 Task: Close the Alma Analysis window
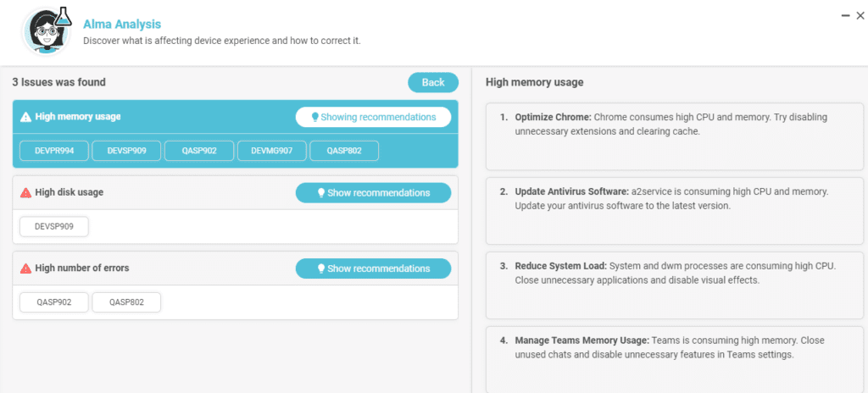[x=860, y=16]
